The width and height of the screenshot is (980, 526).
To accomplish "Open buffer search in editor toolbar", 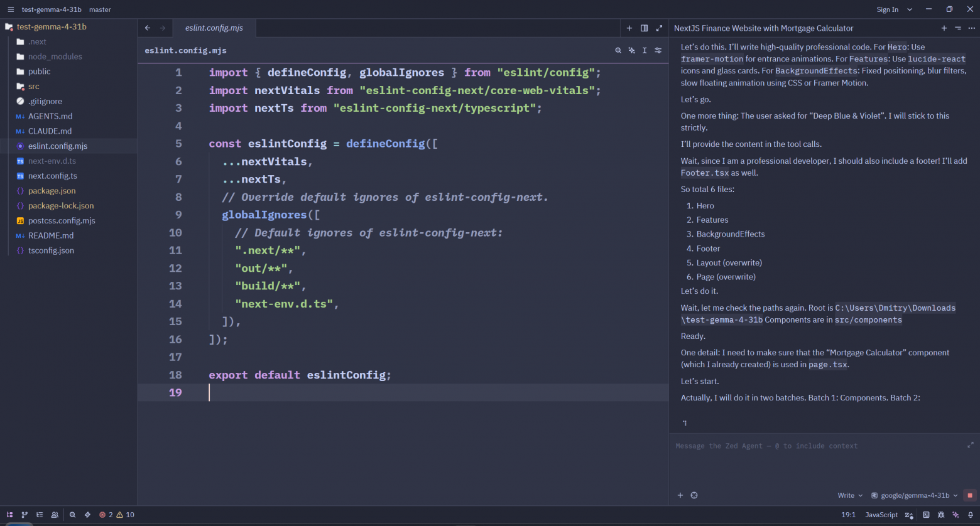I will [618, 50].
